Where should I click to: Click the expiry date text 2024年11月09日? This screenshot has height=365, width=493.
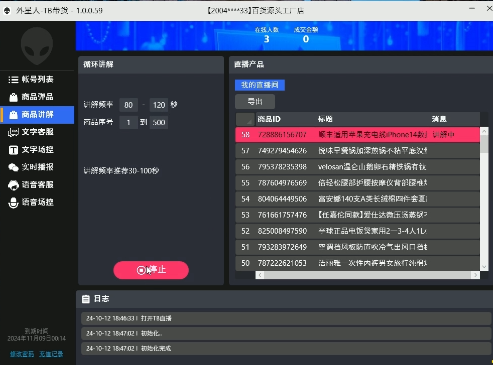pyautogui.click(x=37, y=338)
